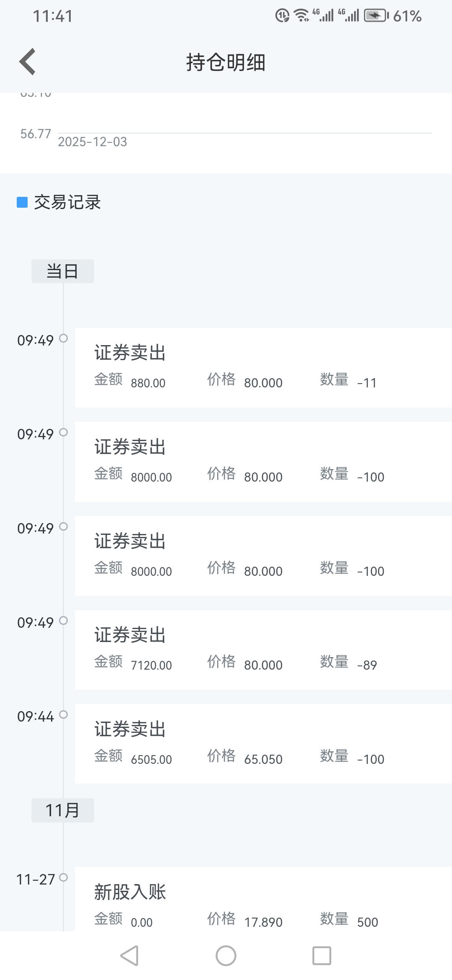Select the 当日 section label
Screen dimensions: 452x980
click(63, 271)
